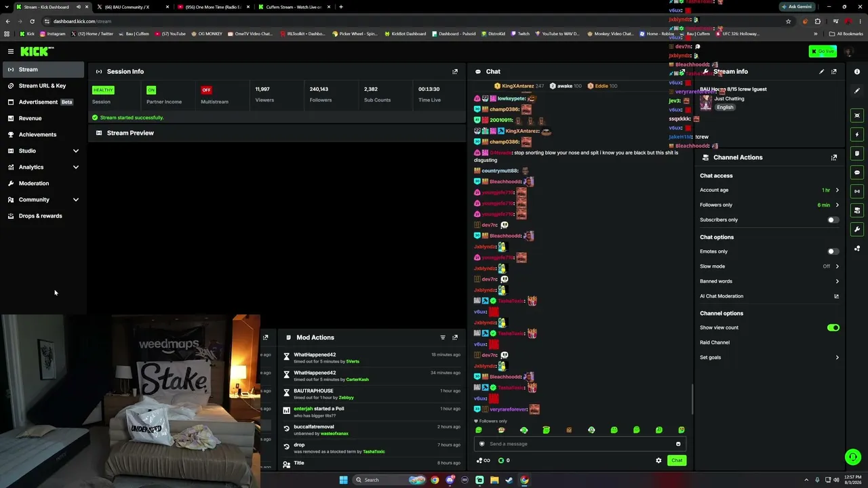Open the Windows Start menu
This screenshot has width=868, height=488.
coord(344,480)
